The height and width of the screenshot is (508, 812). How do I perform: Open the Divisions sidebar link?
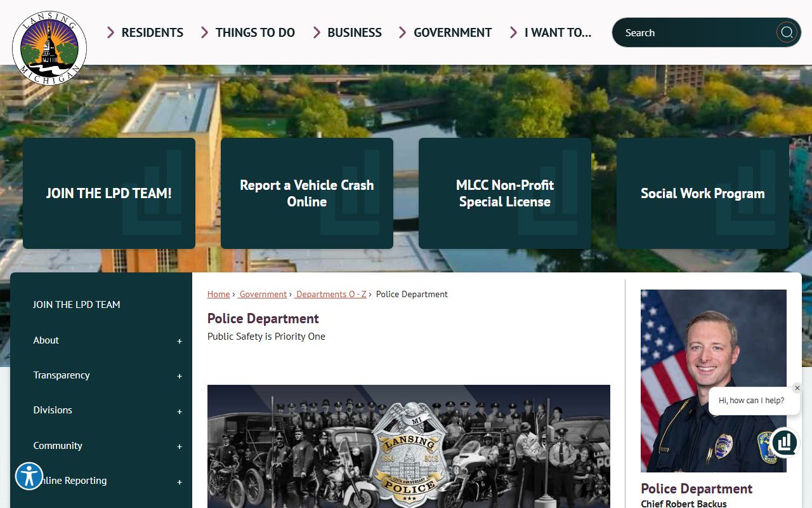[x=53, y=410]
